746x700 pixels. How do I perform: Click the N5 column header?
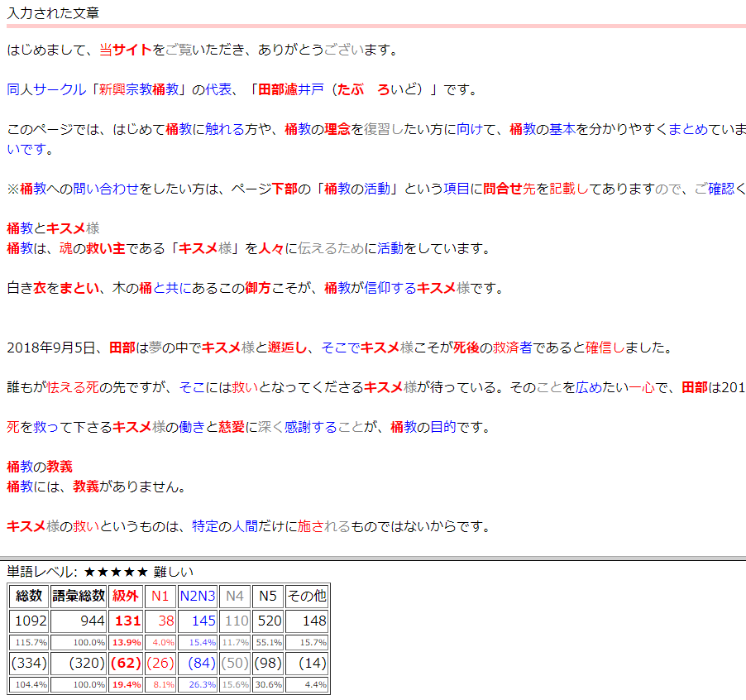268,596
